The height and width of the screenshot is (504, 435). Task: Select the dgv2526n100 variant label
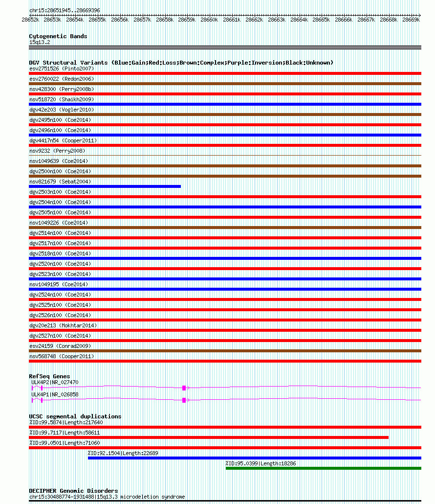(x=60, y=315)
